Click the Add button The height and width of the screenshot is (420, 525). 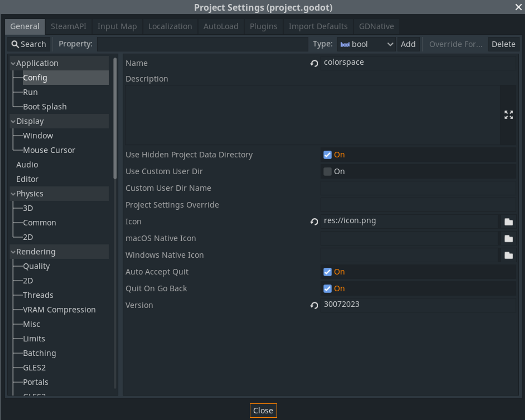click(x=408, y=44)
